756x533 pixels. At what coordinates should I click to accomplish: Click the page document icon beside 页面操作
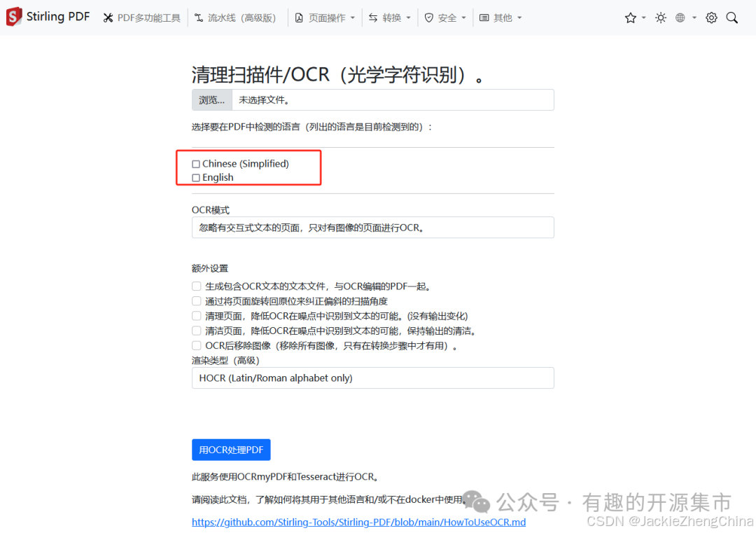click(x=299, y=18)
